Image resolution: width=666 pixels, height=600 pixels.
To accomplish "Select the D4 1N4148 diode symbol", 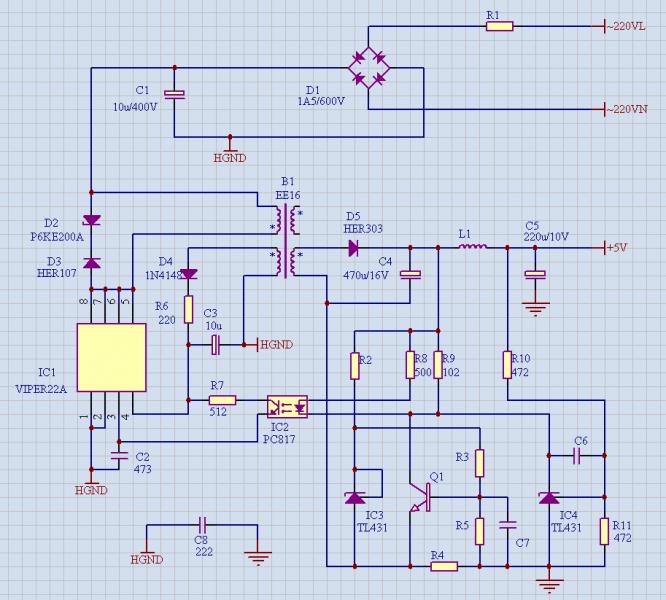I will click(x=188, y=273).
